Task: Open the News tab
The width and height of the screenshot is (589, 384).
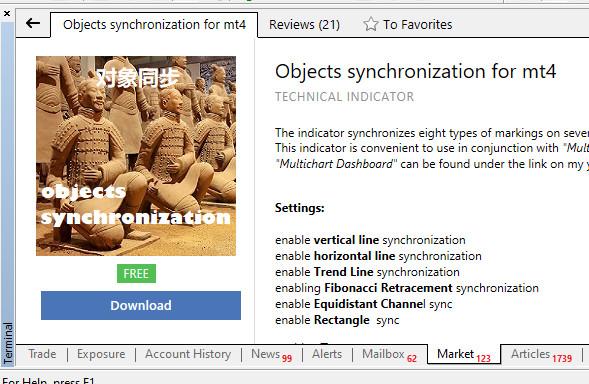Action: (271, 355)
